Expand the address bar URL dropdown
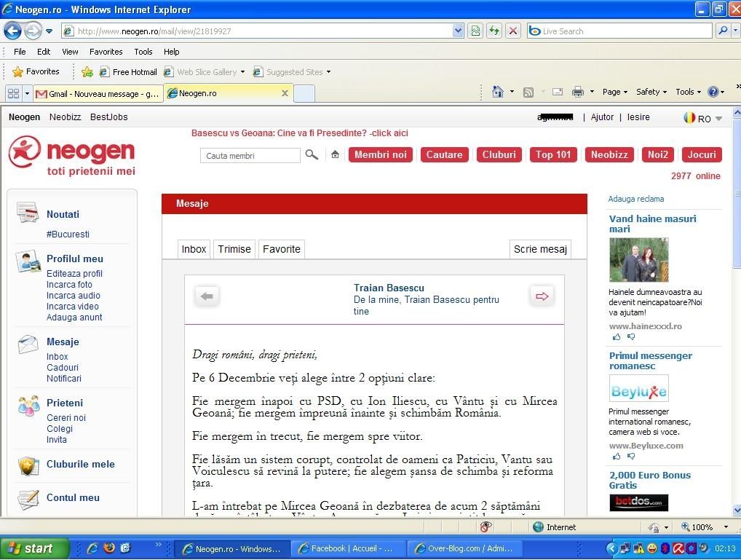Image resolution: width=741 pixels, height=560 pixels. click(458, 31)
